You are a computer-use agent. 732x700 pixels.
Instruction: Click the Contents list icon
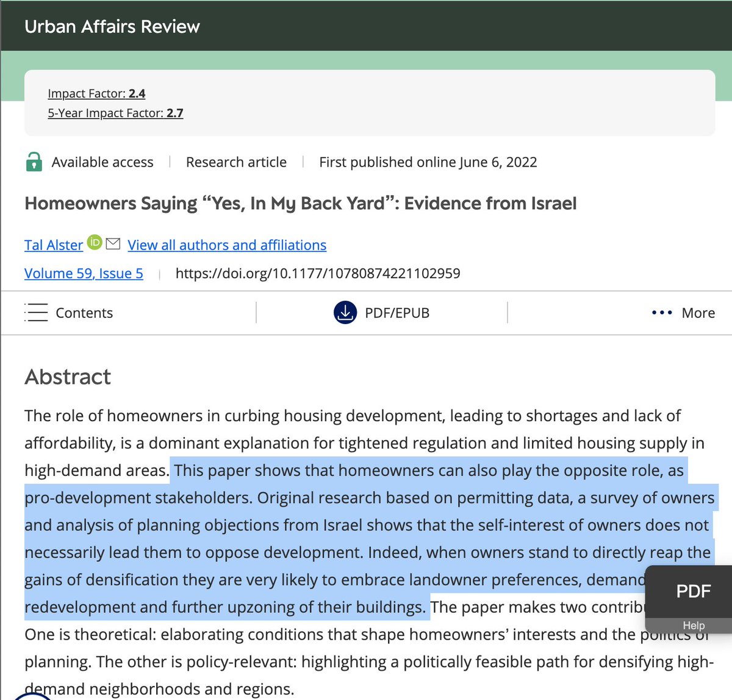click(x=36, y=312)
